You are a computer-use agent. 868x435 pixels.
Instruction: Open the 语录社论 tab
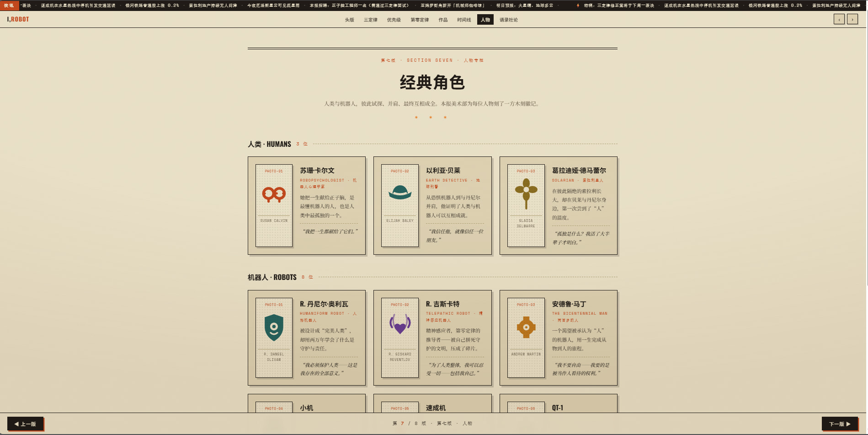(x=509, y=20)
